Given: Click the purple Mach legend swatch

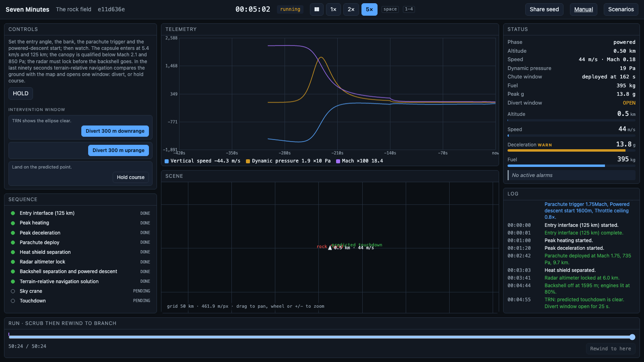Looking at the screenshot, I should (338, 161).
